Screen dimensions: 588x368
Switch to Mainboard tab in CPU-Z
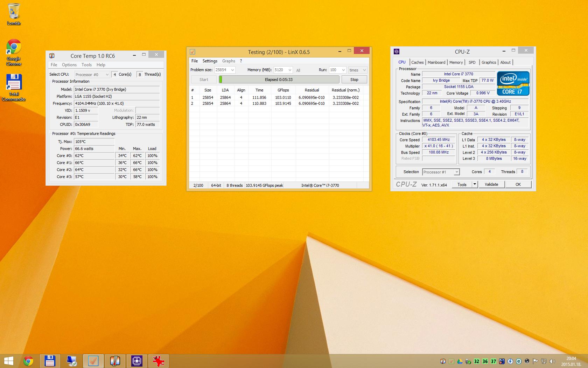[x=436, y=62]
